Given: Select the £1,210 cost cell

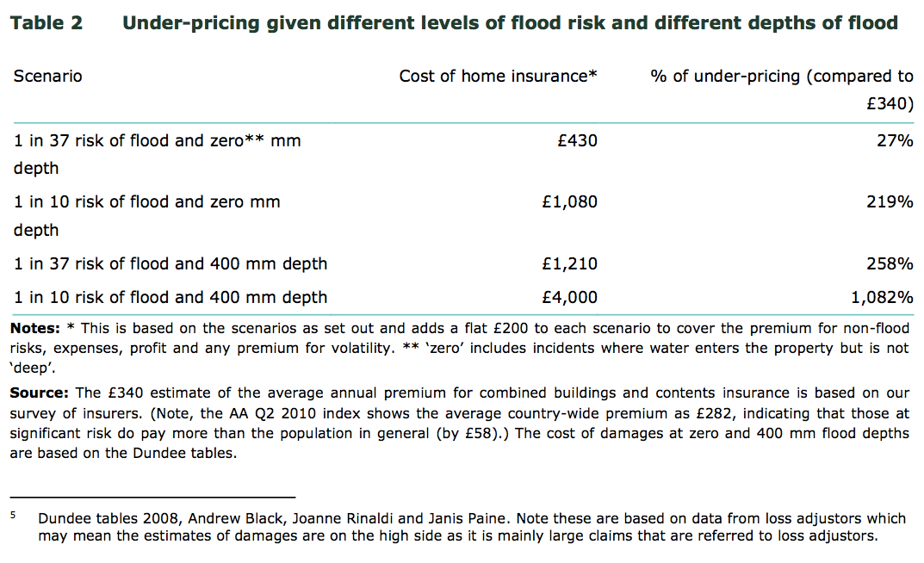Looking at the screenshot, I should pyautogui.click(x=569, y=263).
